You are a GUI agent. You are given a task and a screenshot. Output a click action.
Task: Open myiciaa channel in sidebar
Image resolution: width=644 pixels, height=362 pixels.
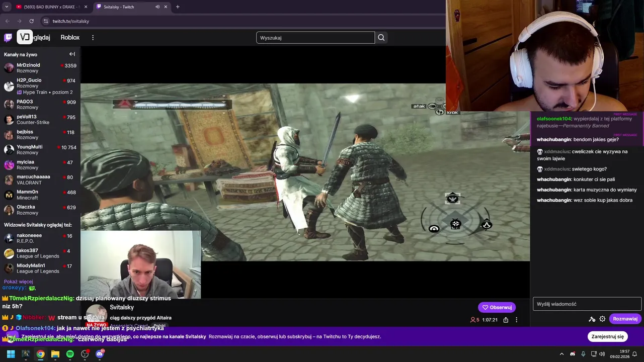[40, 165]
